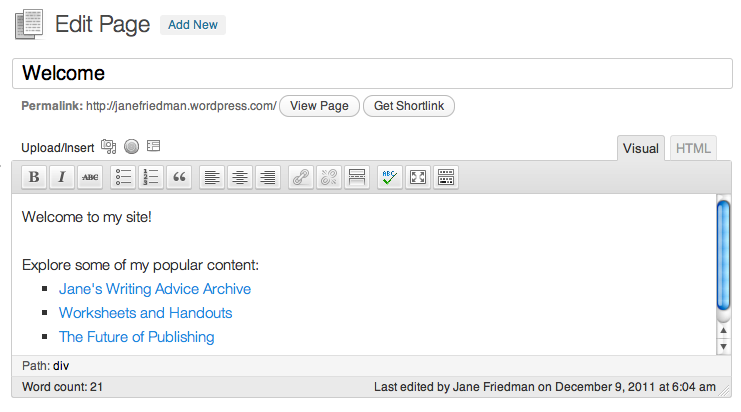The width and height of the screenshot is (741, 412).
Task: Apply italic formatting button
Action: [x=62, y=177]
